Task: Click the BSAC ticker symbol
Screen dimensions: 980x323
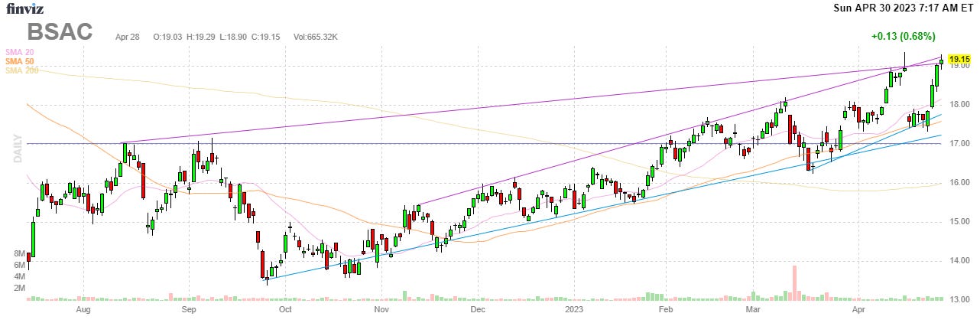Action: coord(60,32)
